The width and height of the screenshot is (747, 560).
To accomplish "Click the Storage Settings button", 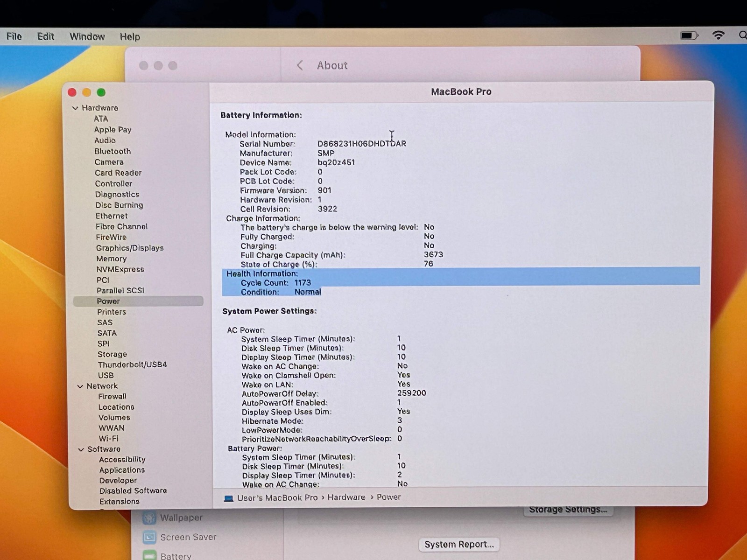I will pos(568,509).
